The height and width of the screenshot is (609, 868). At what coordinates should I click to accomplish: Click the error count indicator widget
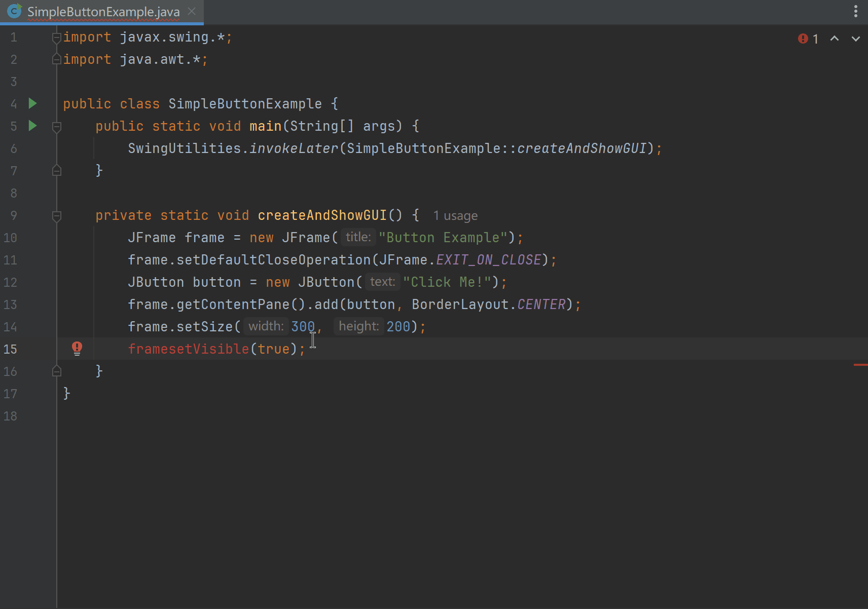[809, 39]
